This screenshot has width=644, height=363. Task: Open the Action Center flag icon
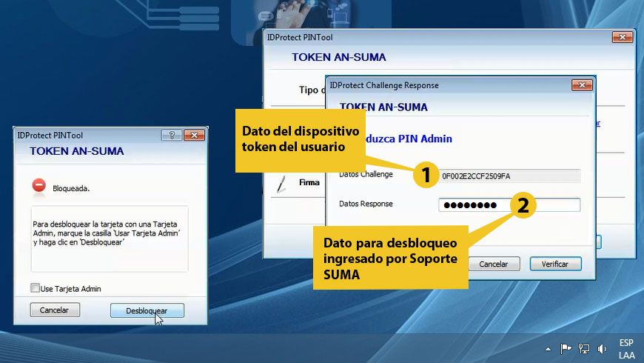[566, 349]
